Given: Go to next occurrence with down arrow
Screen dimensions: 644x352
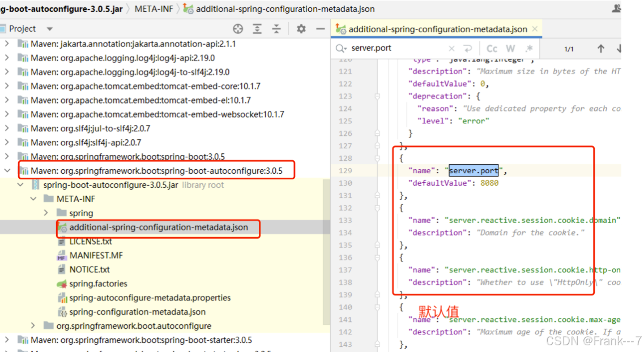Looking at the screenshot, I should click(618, 49).
